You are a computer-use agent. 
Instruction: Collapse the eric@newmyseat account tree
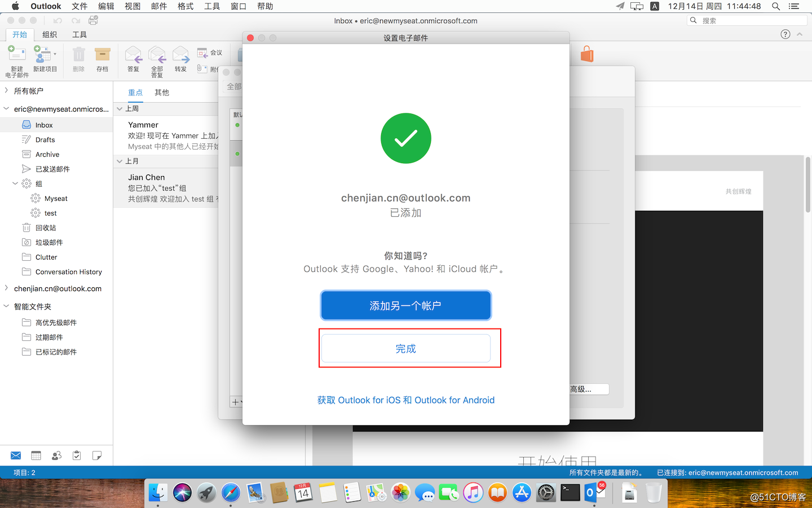(6, 108)
